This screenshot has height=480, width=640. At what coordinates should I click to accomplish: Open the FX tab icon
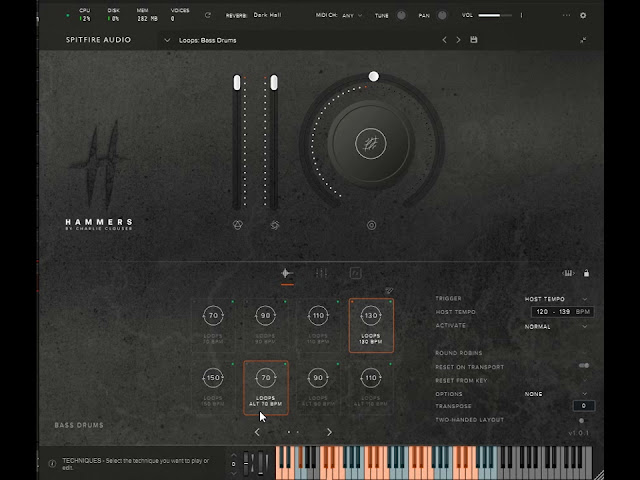[x=356, y=273]
